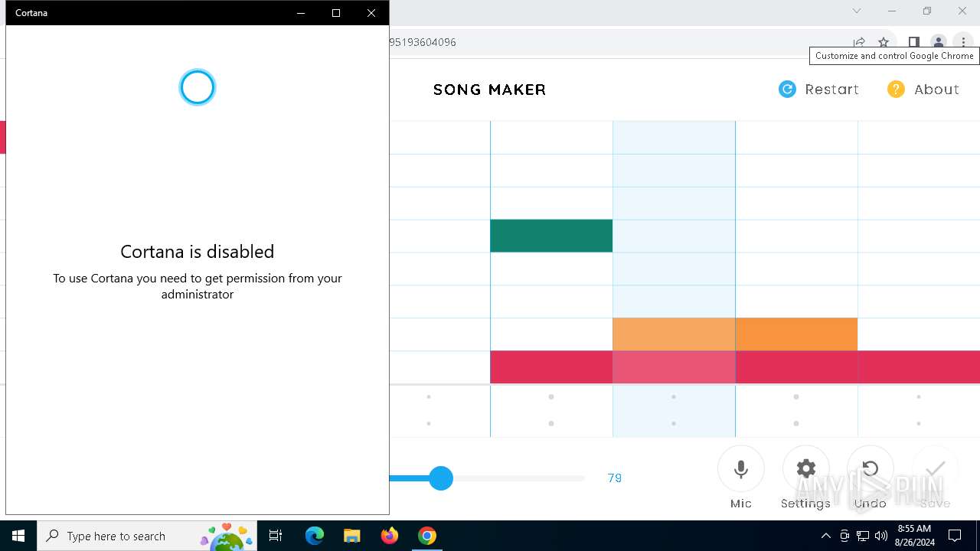Switch to Chrome on taskbar
The height and width of the screenshot is (551, 980).
427,536
